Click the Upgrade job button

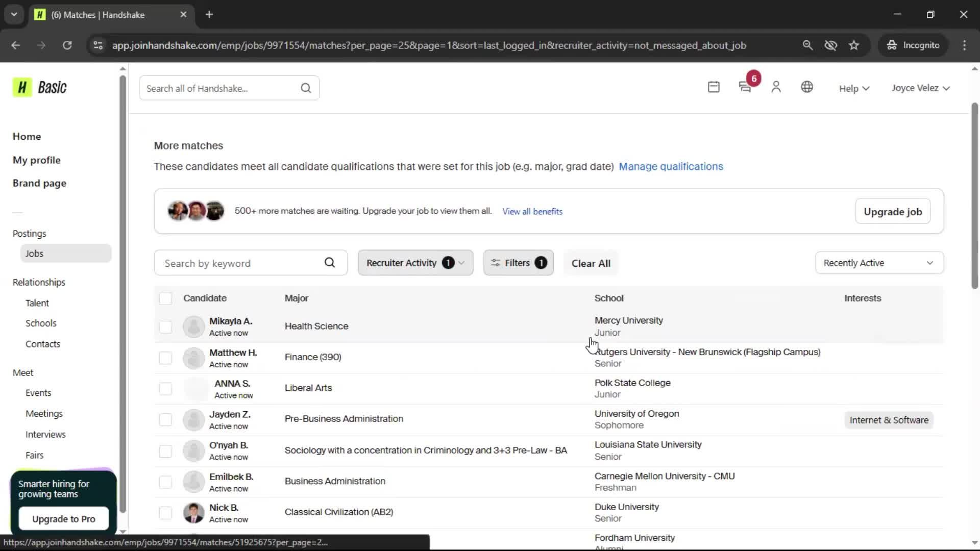point(892,211)
